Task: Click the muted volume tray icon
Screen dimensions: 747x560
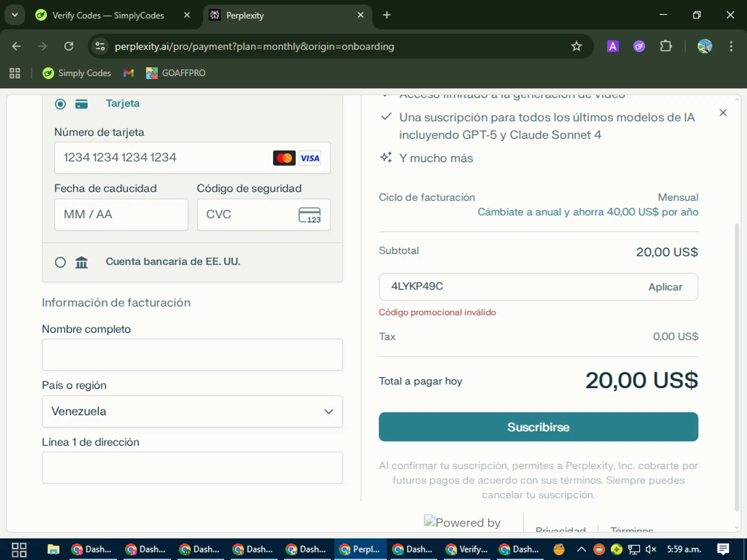Action: pyautogui.click(x=650, y=550)
